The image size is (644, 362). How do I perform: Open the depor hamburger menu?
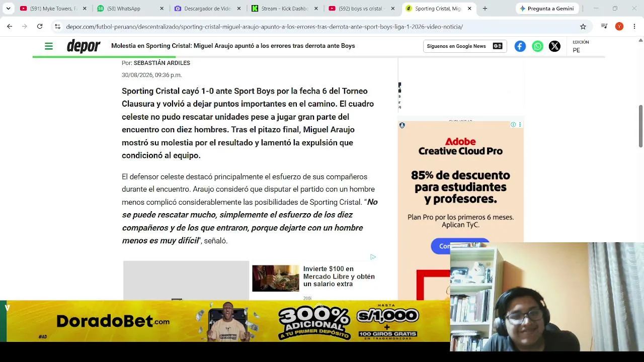(x=49, y=46)
